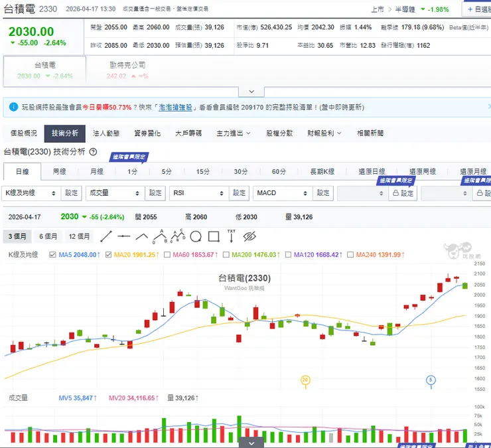
Task: Switch to 資券變化 tab
Action: [147, 133]
